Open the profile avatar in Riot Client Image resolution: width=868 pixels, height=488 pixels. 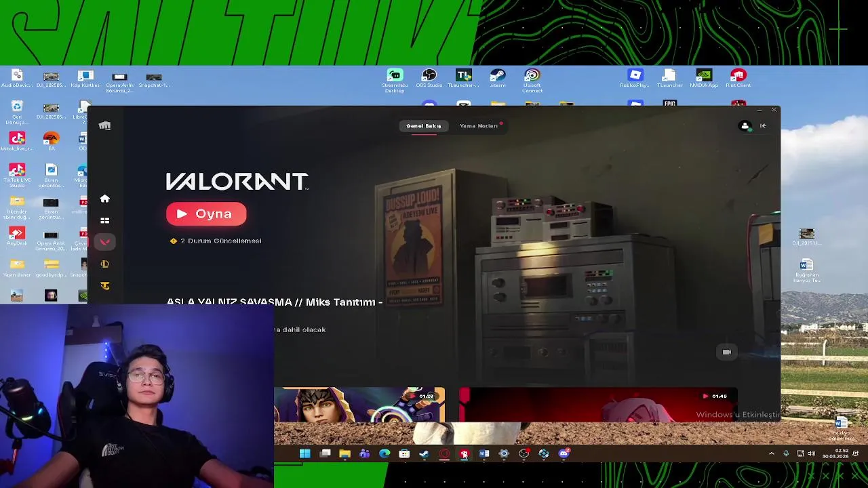pos(745,126)
